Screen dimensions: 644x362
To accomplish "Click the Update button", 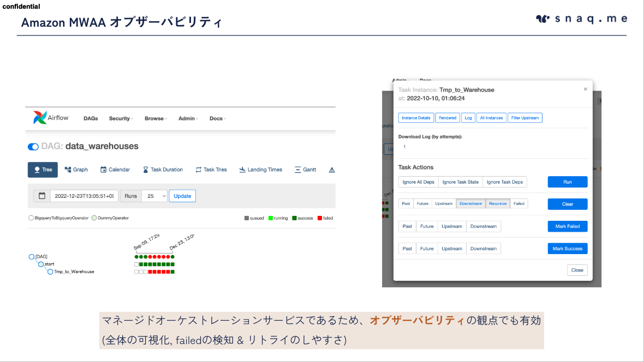I will coord(182,196).
